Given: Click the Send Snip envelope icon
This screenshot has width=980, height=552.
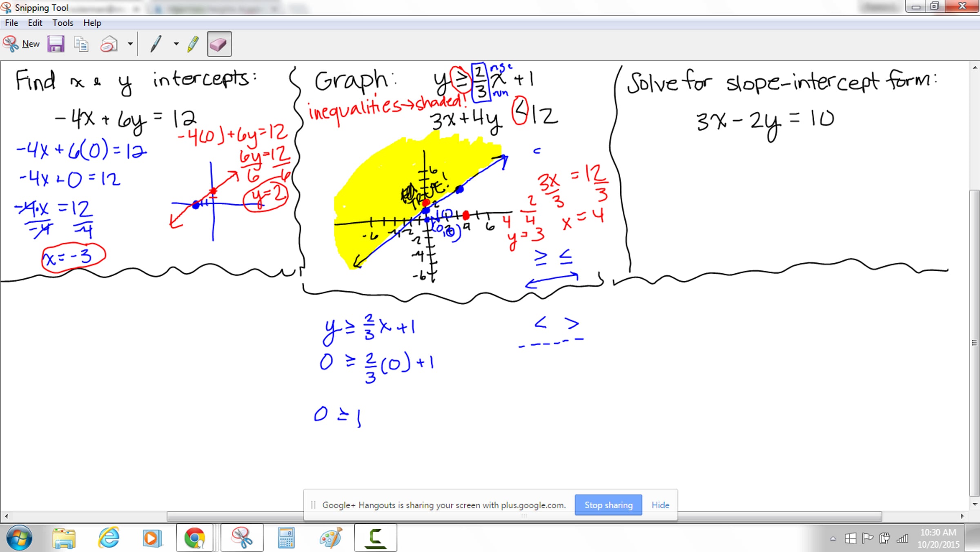Looking at the screenshot, I should [109, 44].
